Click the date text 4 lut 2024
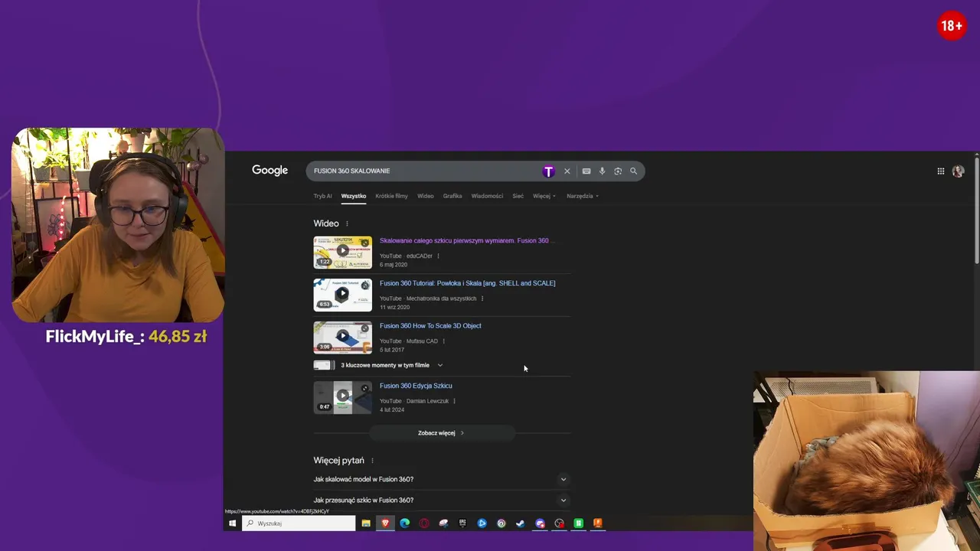The height and width of the screenshot is (551, 980). click(392, 410)
